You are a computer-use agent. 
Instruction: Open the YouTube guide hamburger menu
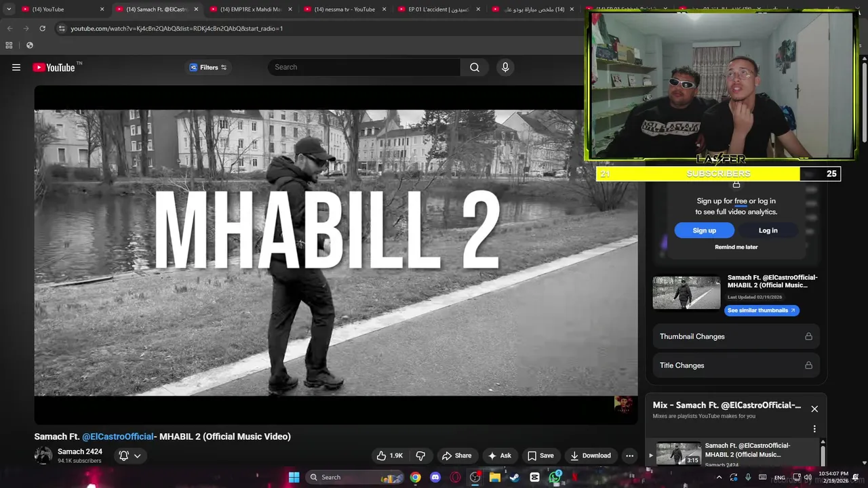[x=16, y=67]
